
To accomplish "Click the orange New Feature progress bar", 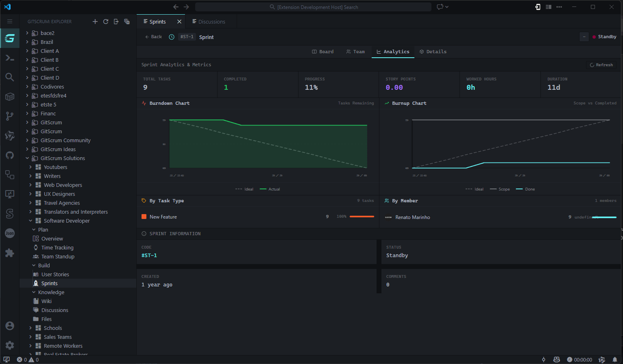I will pyautogui.click(x=362, y=217).
